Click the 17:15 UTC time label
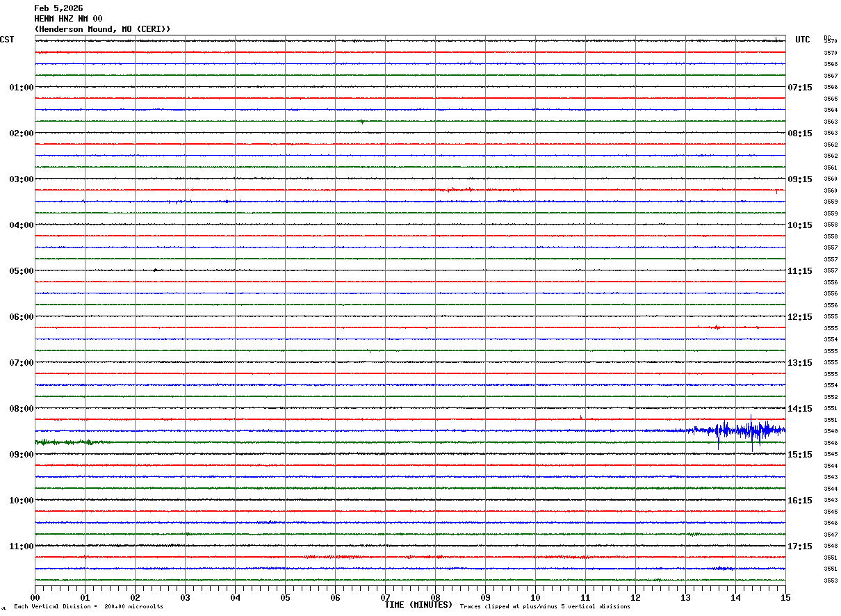The height and width of the screenshot is (616, 841). (799, 546)
